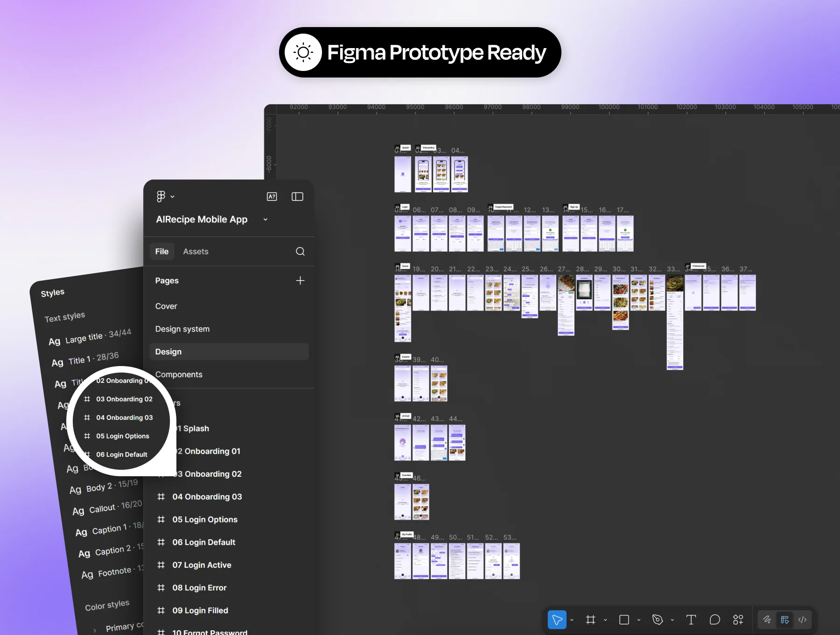
Task: Select the Comment tool bubble
Action: (714, 620)
